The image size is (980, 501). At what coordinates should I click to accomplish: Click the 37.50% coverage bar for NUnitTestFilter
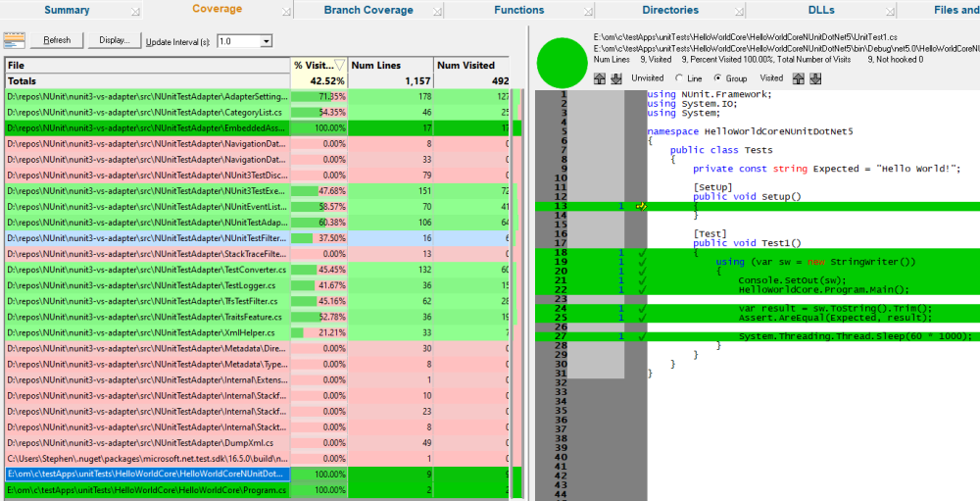click(x=318, y=238)
